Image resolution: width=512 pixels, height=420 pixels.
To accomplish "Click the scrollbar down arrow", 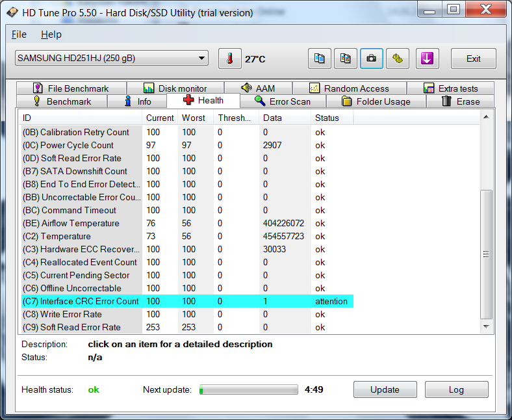I will pos(486,326).
